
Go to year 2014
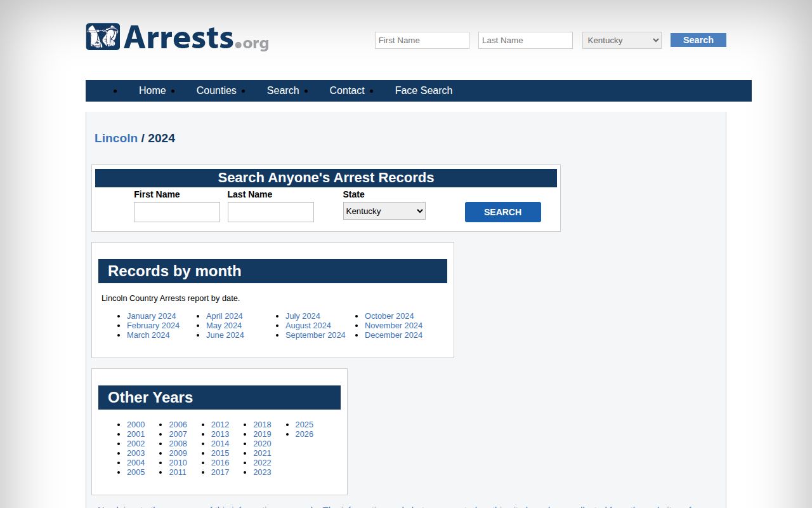click(x=220, y=443)
